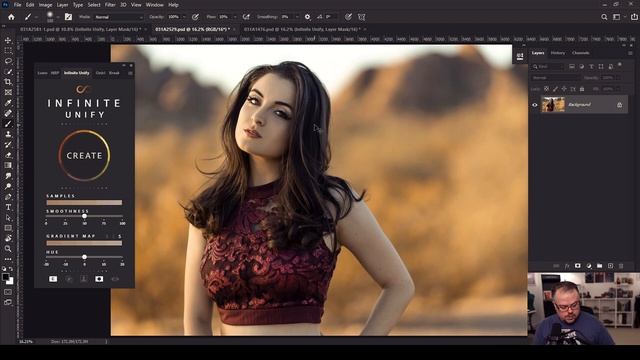Toggle lock transparent pixels icon
The width and height of the screenshot is (640, 360).
pyautogui.click(x=547, y=89)
